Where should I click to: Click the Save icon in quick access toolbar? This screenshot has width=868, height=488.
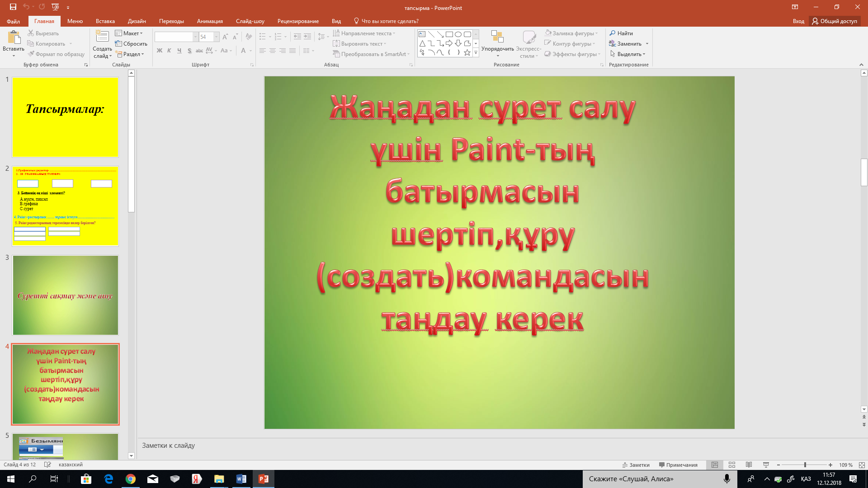pyautogui.click(x=13, y=7)
